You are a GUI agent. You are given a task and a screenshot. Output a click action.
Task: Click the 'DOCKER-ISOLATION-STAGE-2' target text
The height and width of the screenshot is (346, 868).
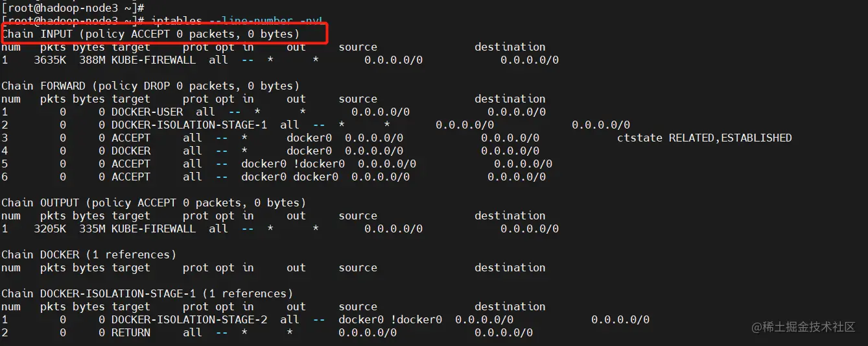189,319
